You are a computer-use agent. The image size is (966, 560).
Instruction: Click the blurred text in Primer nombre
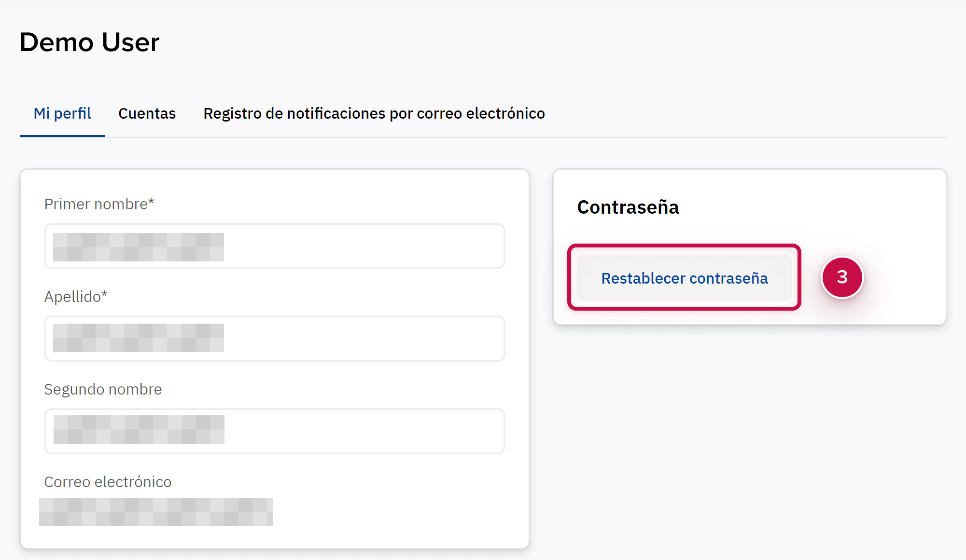[139, 247]
